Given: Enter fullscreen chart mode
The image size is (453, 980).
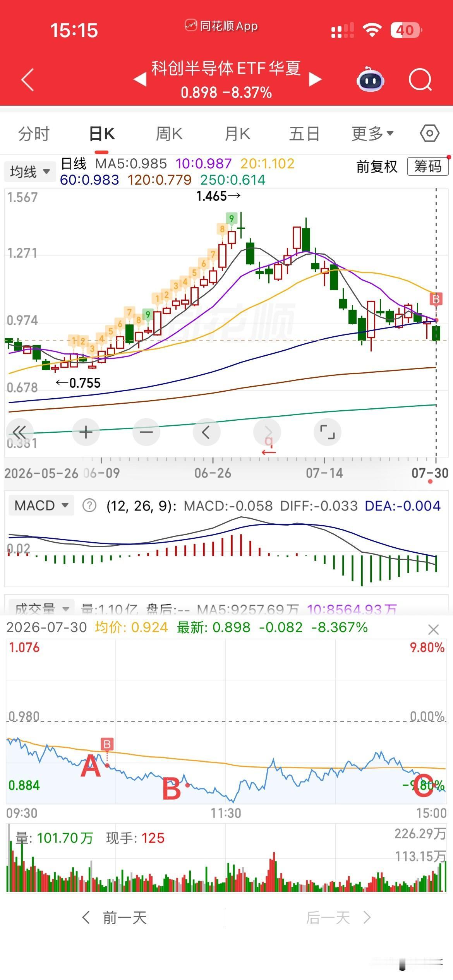Looking at the screenshot, I should pos(328,432).
